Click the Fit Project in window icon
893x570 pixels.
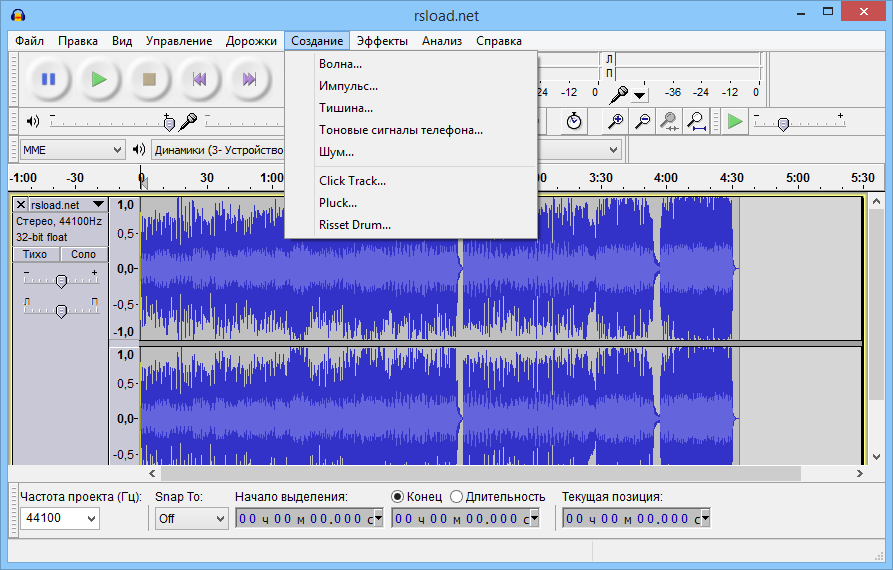click(697, 121)
